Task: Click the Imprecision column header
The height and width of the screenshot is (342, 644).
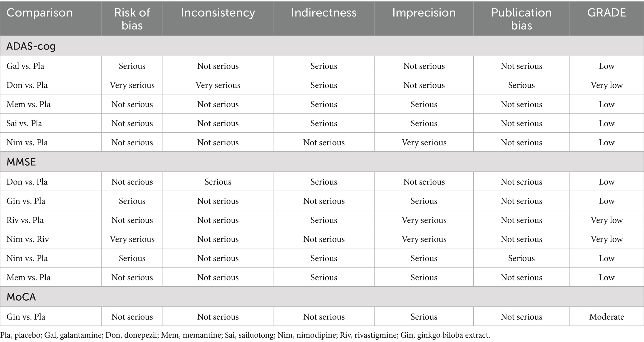Action: pos(424,13)
